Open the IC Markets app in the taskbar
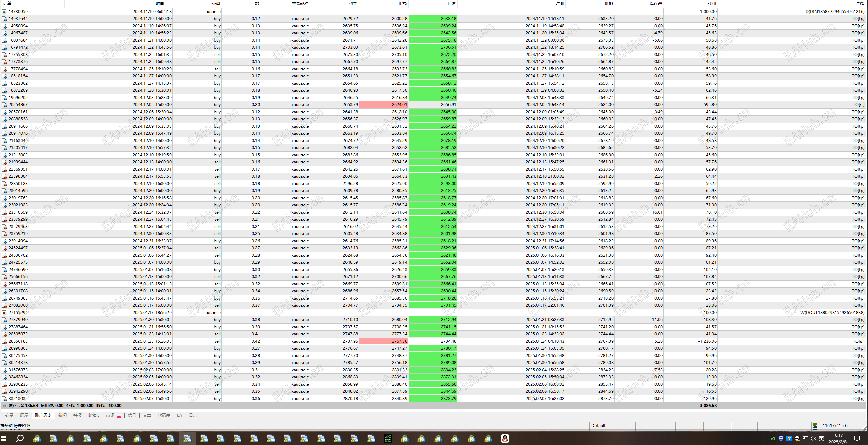 coord(388,439)
